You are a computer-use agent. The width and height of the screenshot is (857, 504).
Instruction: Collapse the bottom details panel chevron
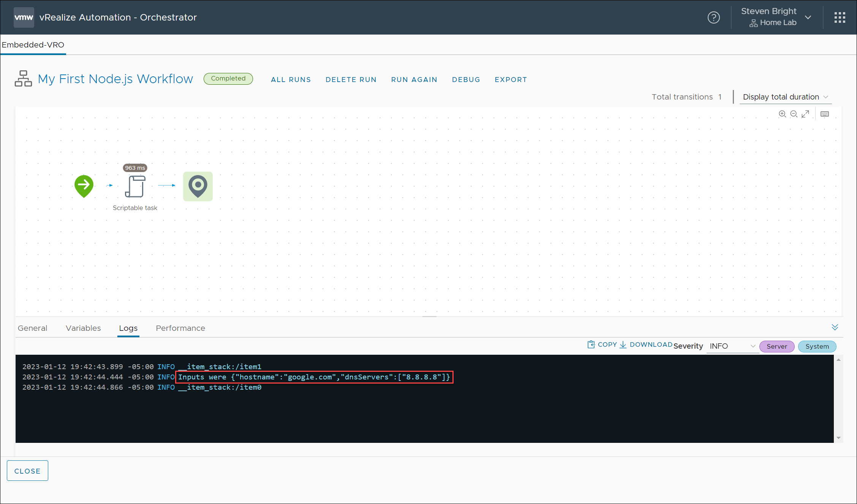[835, 327]
